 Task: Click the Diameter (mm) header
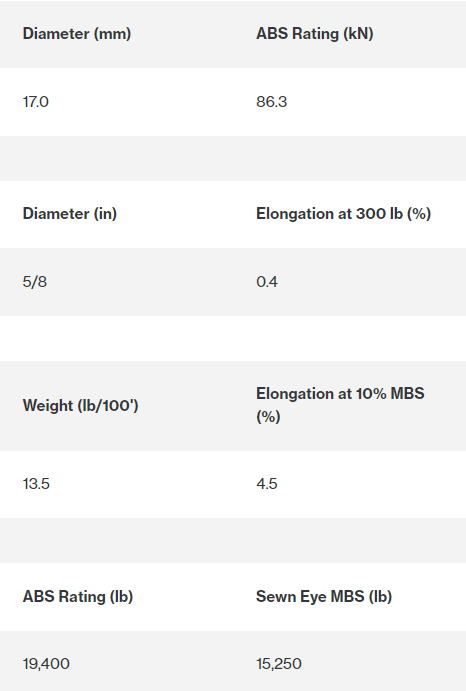[77, 34]
